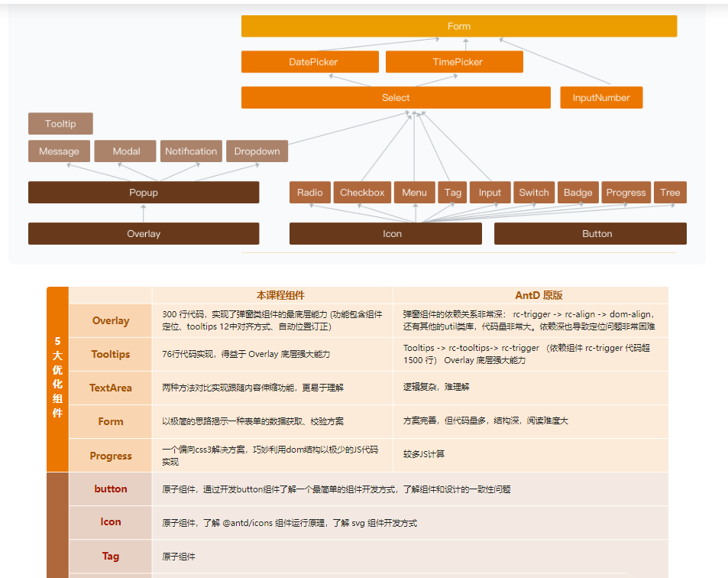Click the Checkbox diagram box
728x578 pixels.
(362, 193)
